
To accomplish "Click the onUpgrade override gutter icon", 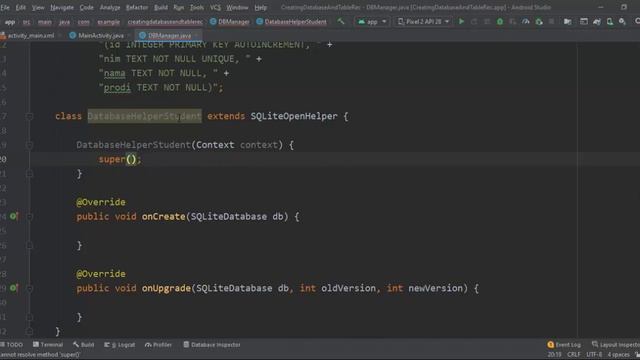I will coord(14,288).
